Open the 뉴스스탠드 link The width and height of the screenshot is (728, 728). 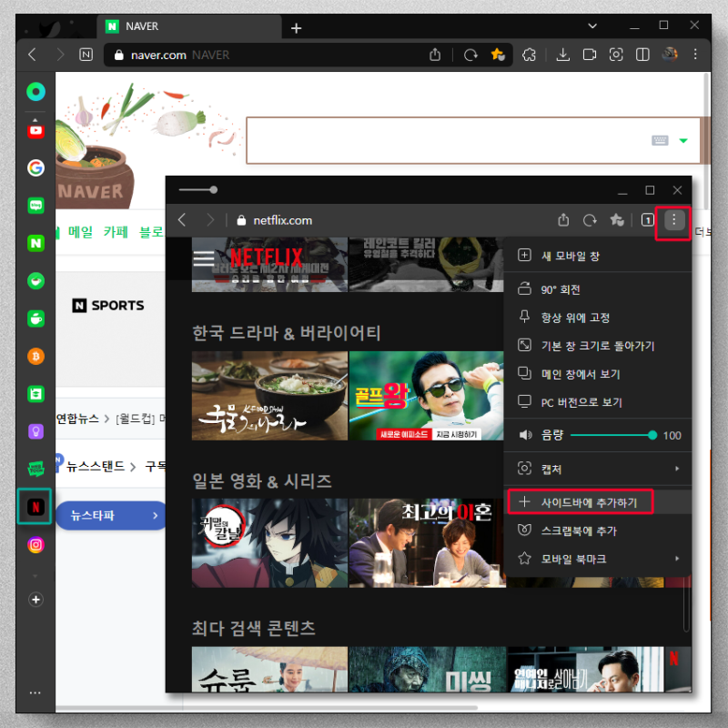[96, 466]
